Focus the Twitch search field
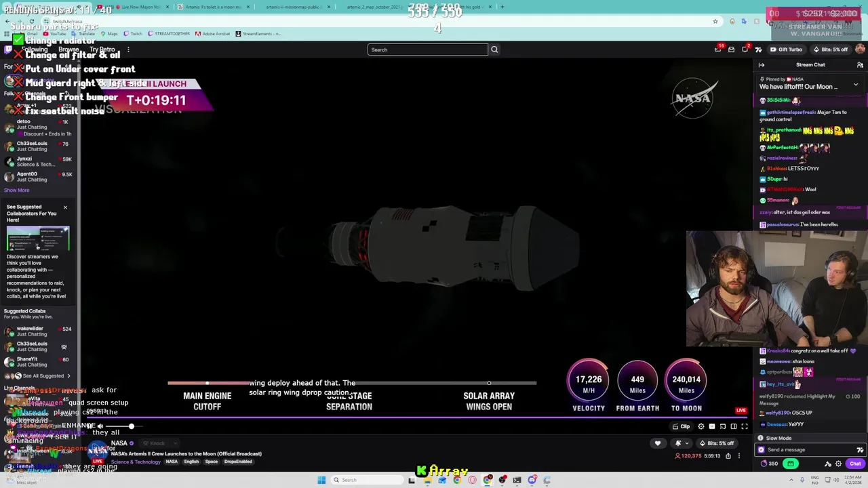This screenshot has width=868, height=488. click(x=428, y=49)
